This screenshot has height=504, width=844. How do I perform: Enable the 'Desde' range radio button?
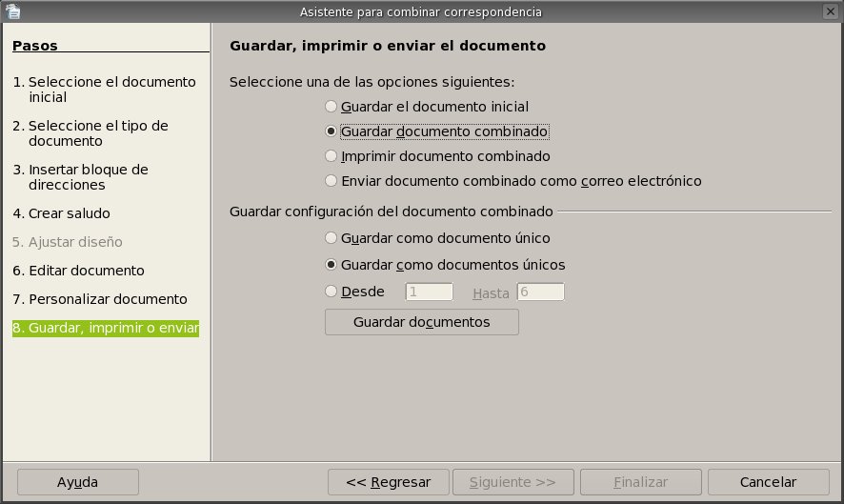[331, 292]
